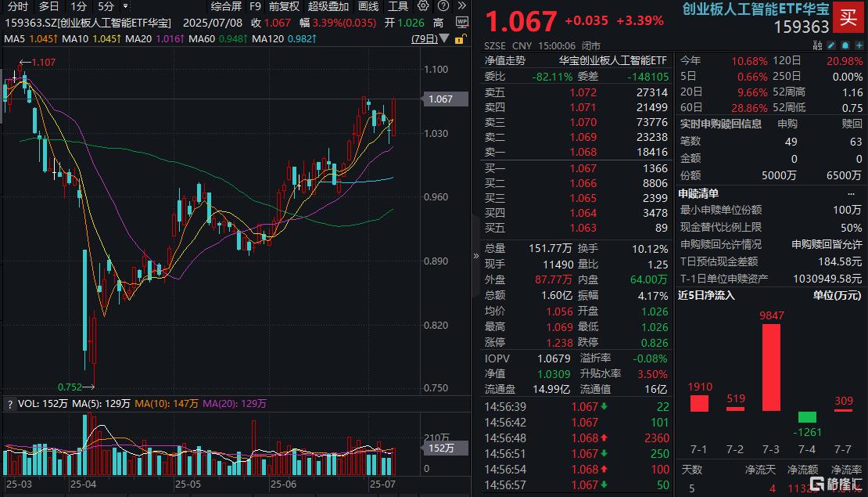The width and height of the screenshot is (868, 497).
Task: Click the 最小申赎单位份额 row
Action: click(x=770, y=210)
